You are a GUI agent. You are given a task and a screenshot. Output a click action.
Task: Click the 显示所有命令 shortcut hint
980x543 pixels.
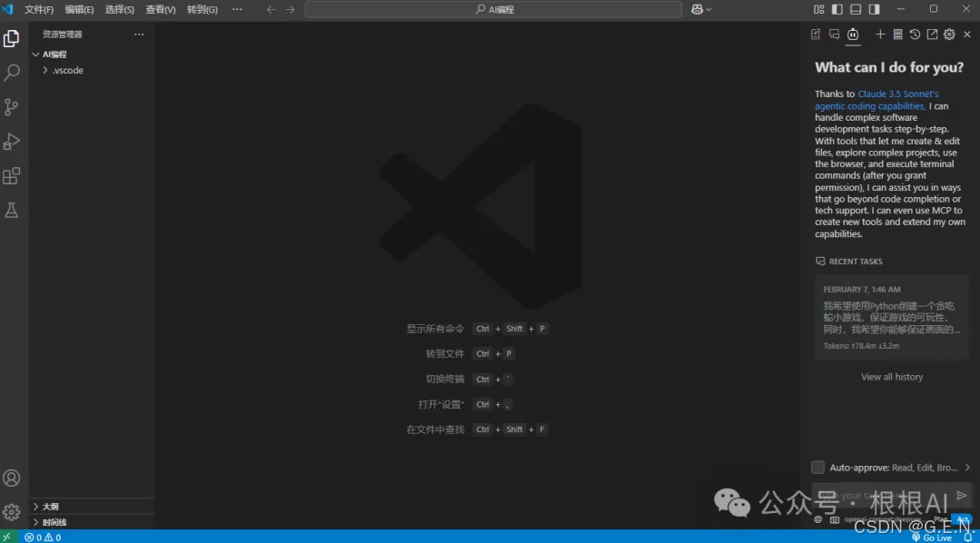point(436,329)
